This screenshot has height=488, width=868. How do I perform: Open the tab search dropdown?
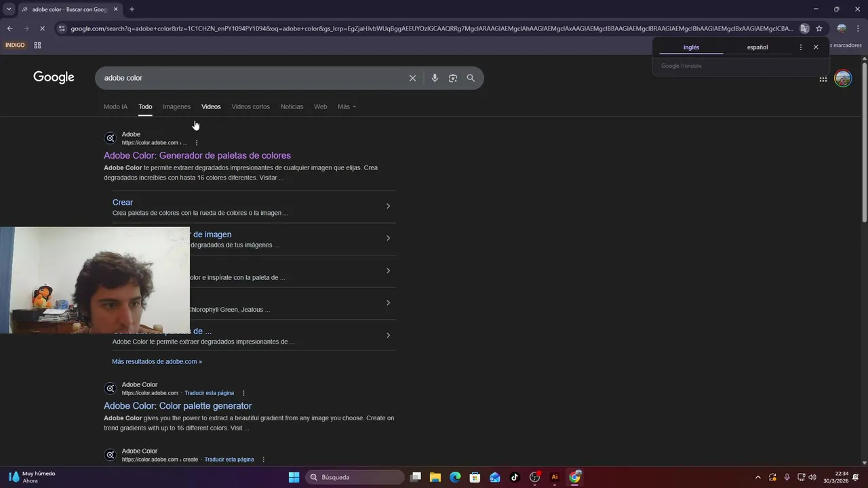coord(9,9)
